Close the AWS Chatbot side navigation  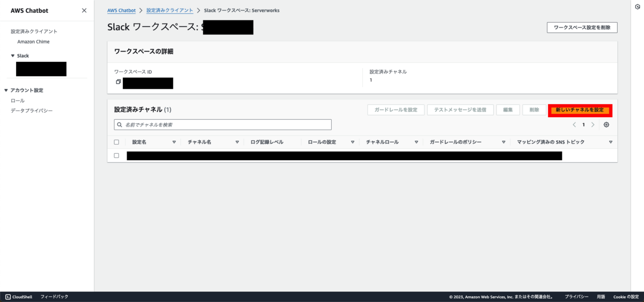coord(84,10)
